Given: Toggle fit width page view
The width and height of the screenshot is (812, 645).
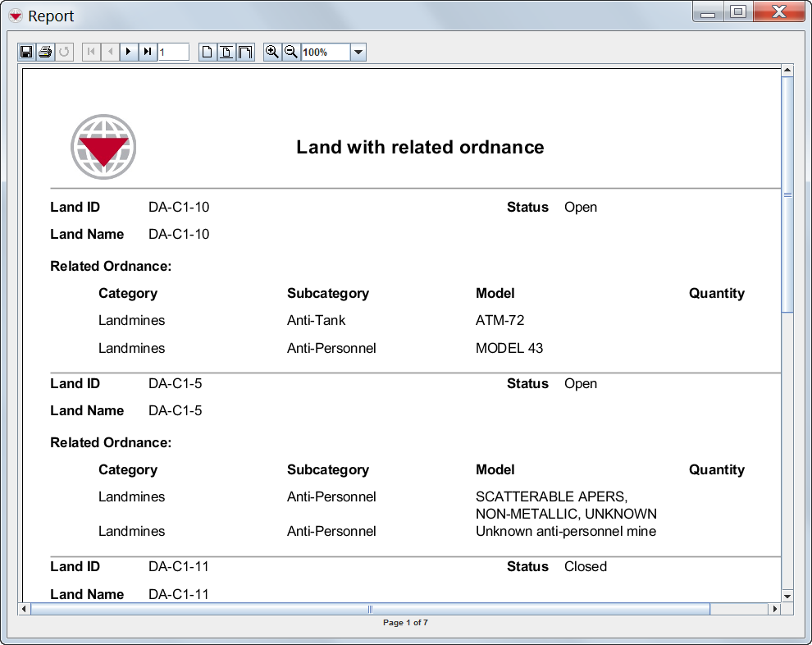Looking at the screenshot, I should 245,53.
